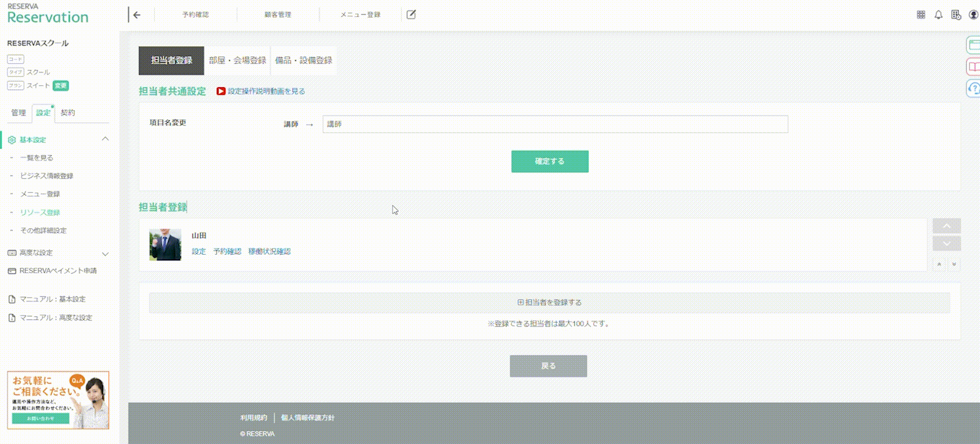980x444 pixels.
Task: Click the YouTube play icon for tutorial video
Action: 221,91
